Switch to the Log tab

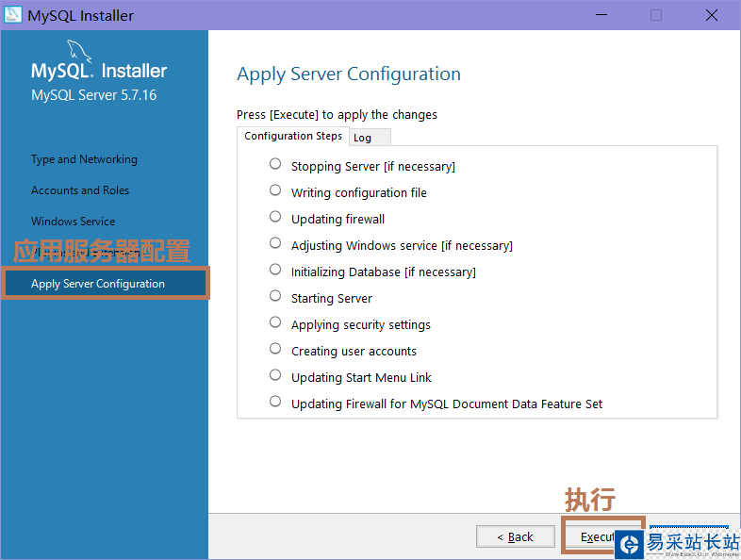363,138
